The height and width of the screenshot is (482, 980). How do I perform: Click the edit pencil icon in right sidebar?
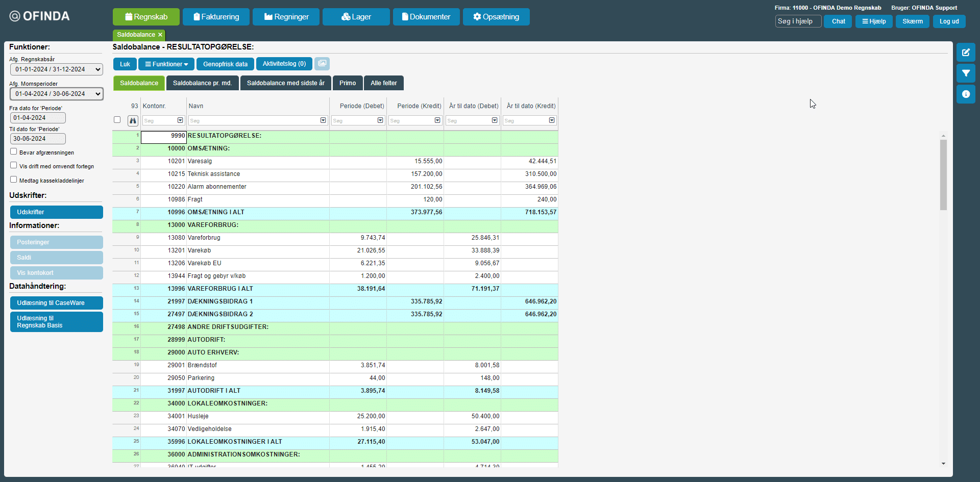pyautogui.click(x=965, y=53)
